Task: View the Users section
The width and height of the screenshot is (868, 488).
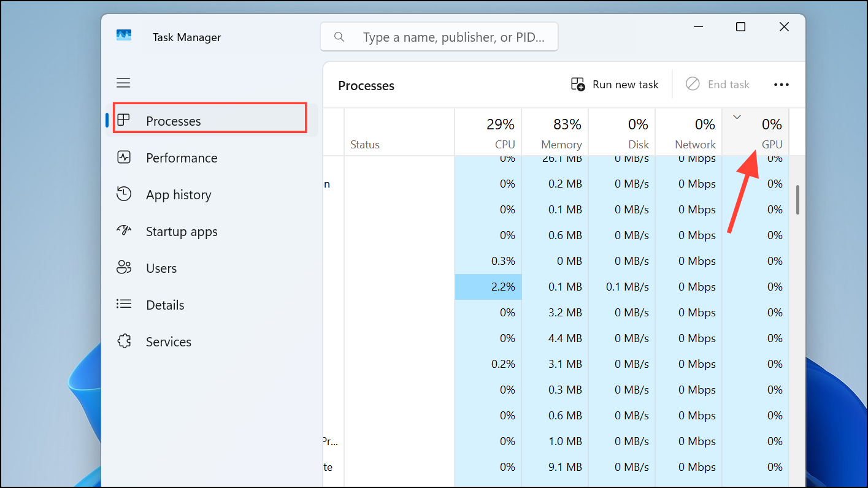Action: click(x=161, y=268)
